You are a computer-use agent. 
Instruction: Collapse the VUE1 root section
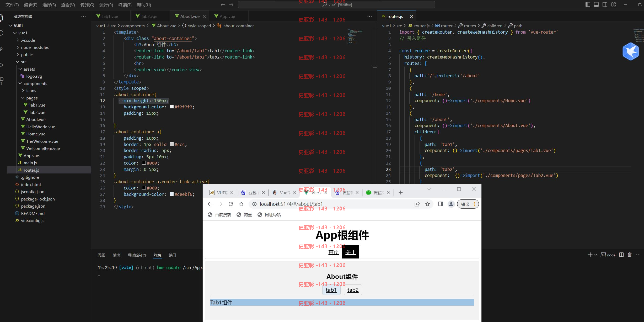pos(10,26)
